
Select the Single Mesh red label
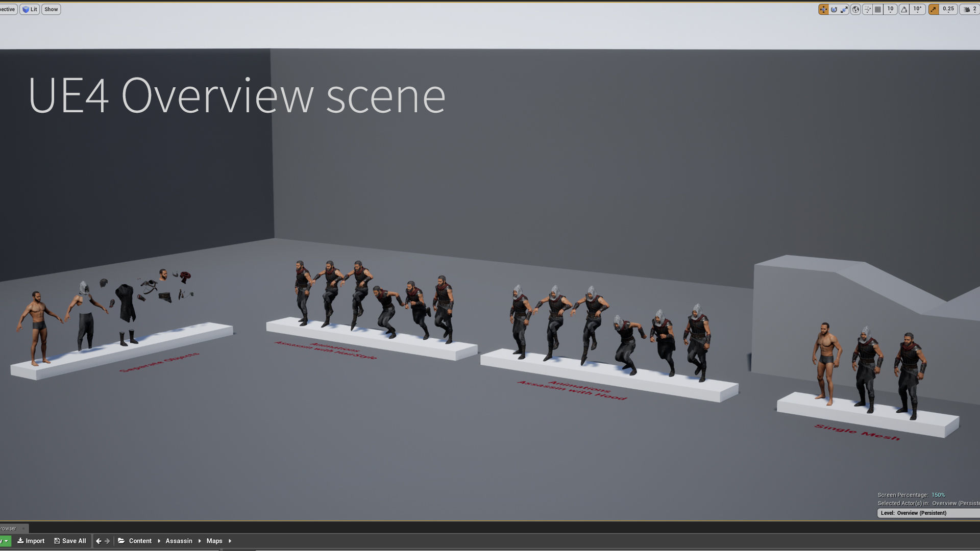click(857, 432)
